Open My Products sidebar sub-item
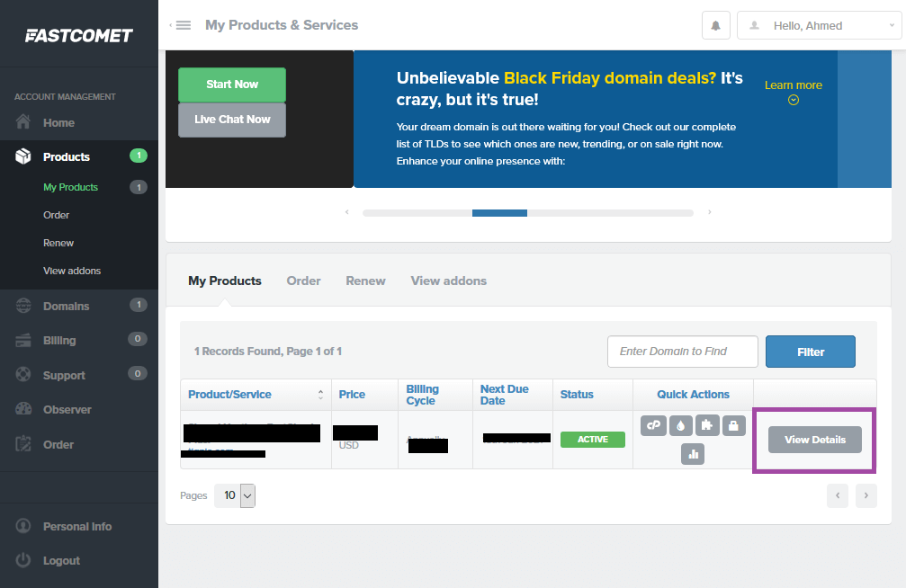 point(70,187)
